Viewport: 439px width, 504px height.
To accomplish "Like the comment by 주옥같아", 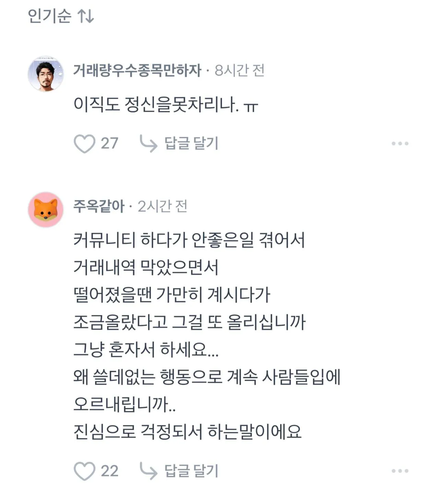I will [84, 471].
